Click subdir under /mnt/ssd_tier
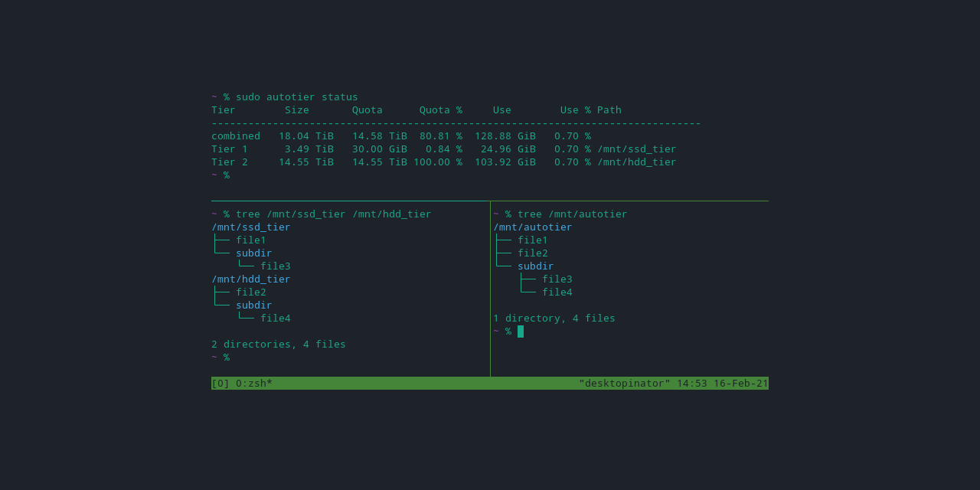This screenshot has height=490, width=980. click(254, 253)
